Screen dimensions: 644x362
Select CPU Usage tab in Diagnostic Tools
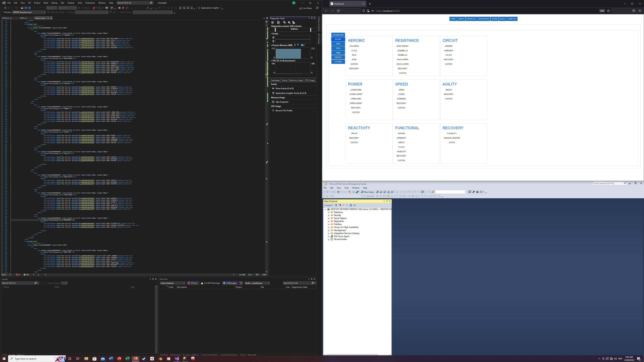(x=309, y=80)
